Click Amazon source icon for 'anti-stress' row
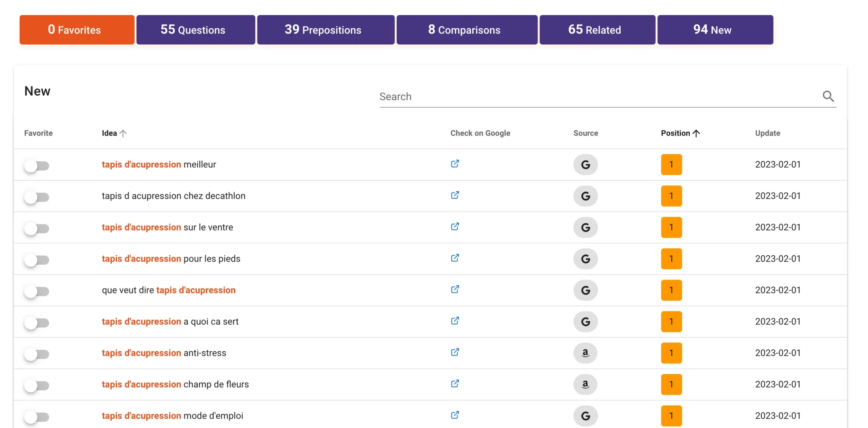 pos(585,353)
